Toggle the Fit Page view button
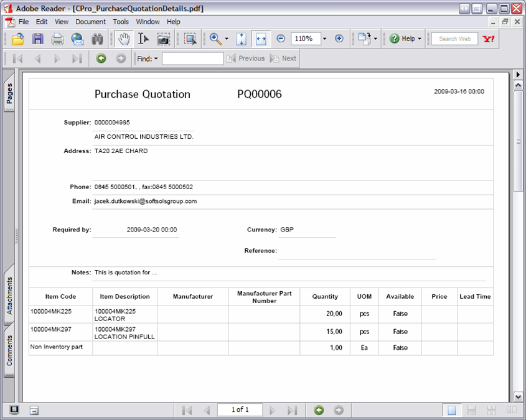The image size is (526, 420). point(242,39)
